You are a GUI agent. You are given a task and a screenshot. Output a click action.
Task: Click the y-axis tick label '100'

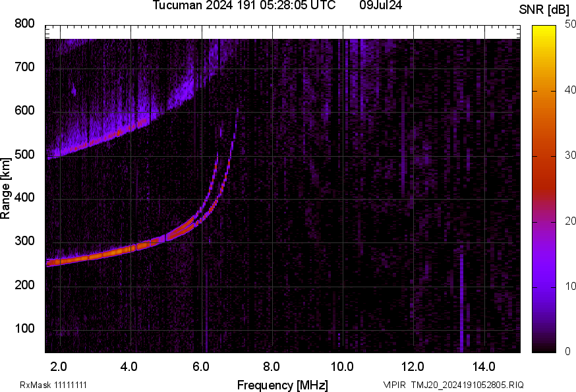(24, 328)
